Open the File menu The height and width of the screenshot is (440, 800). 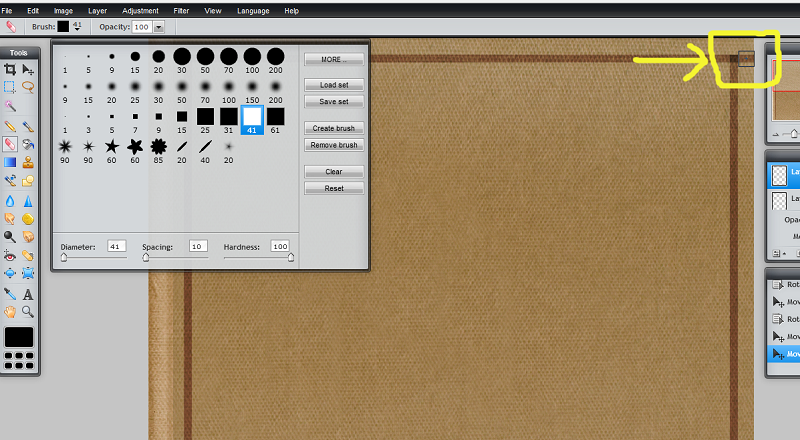click(x=7, y=10)
